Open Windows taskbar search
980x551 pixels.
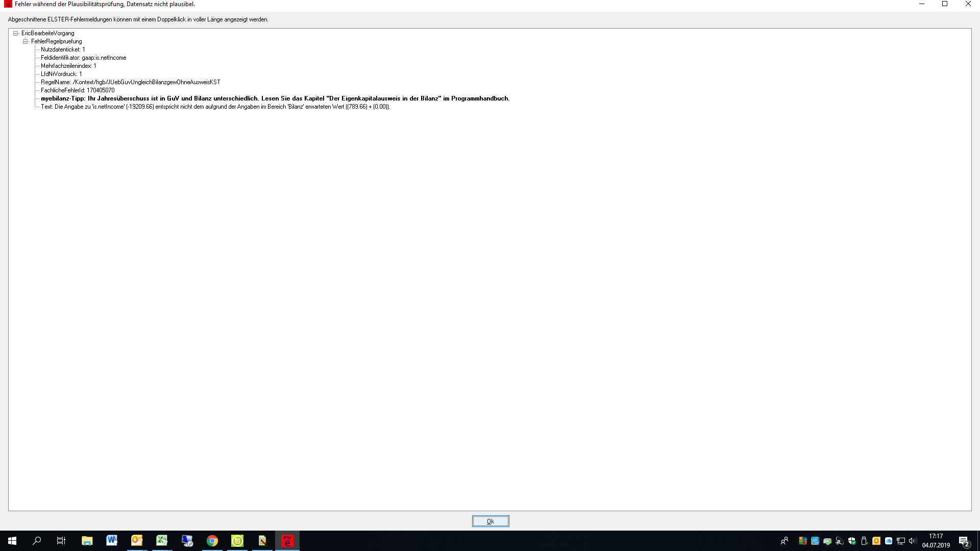[37, 541]
